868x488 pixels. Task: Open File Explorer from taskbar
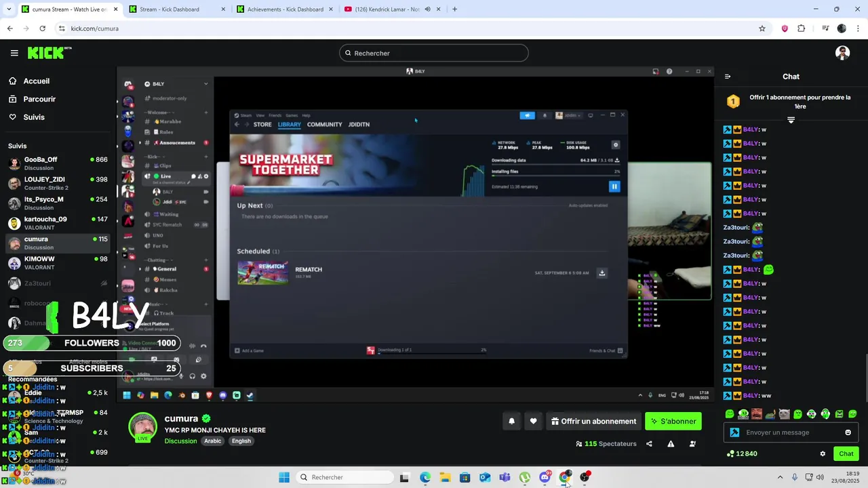pyautogui.click(x=445, y=477)
